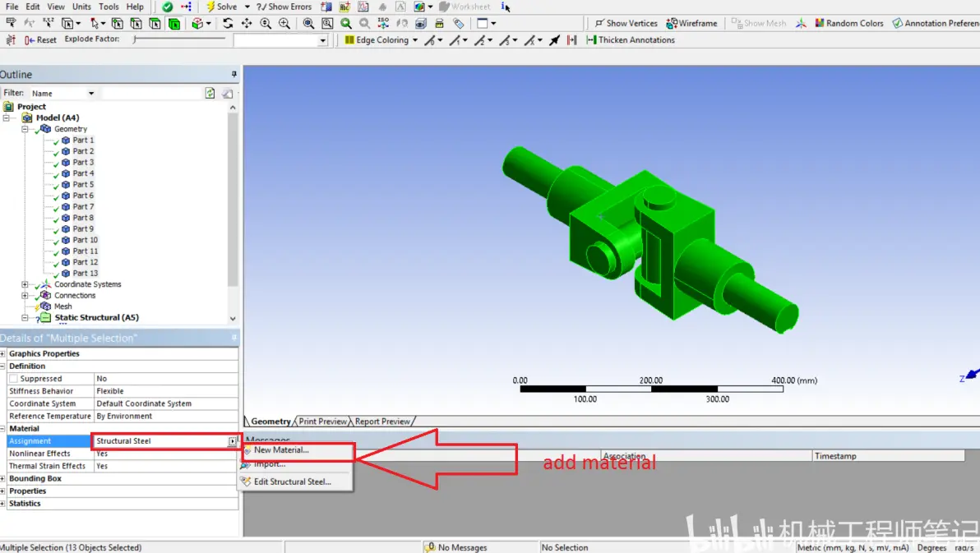Expand the Coordinate Systems tree node

(25, 284)
